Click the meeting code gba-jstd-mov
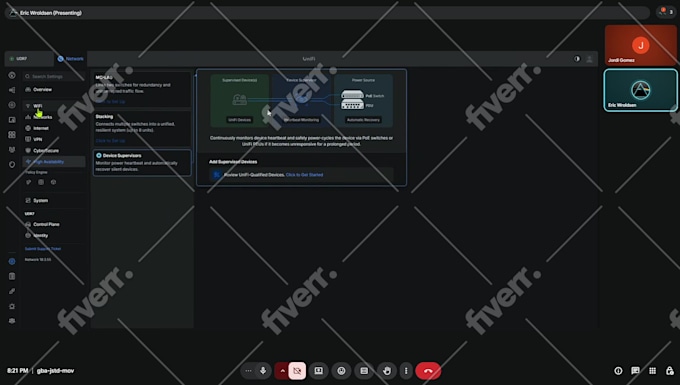Viewport: 680px width, 385px height. 56,371
